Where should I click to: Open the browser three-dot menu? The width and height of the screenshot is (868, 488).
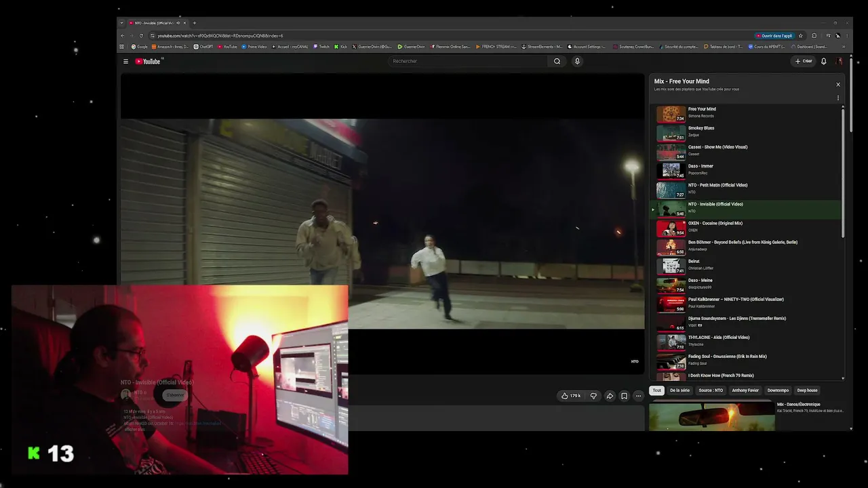click(847, 35)
